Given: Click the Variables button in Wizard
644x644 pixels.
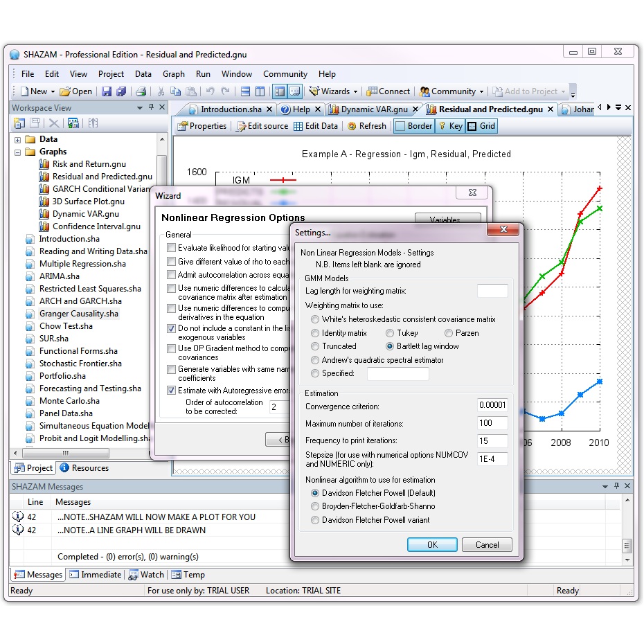Looking at the screenshot, I should (x=447, y=219).
